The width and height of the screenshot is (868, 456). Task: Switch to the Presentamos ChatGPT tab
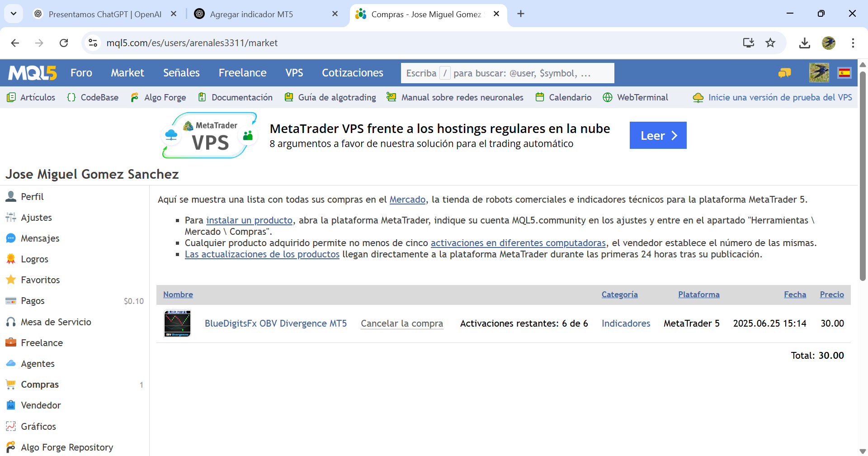105,14
